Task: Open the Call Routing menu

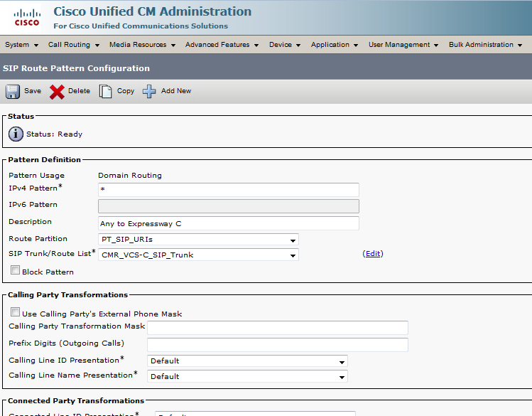Action: (x=74, y=45)
